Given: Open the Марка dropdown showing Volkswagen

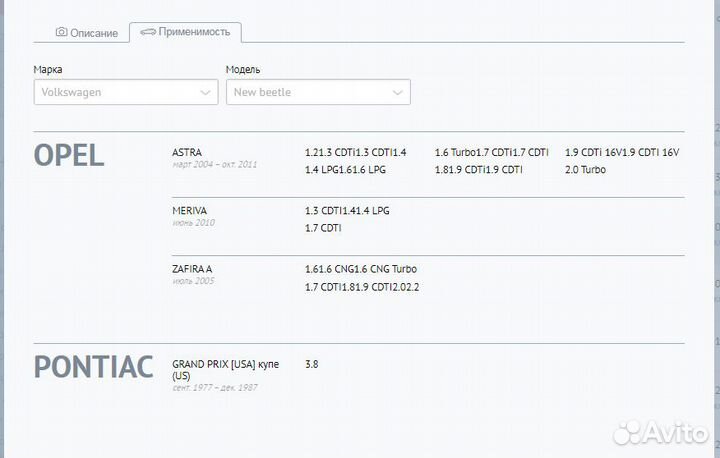Looking at the screenshot, I should pyautogui.click(x=125, y=92).
